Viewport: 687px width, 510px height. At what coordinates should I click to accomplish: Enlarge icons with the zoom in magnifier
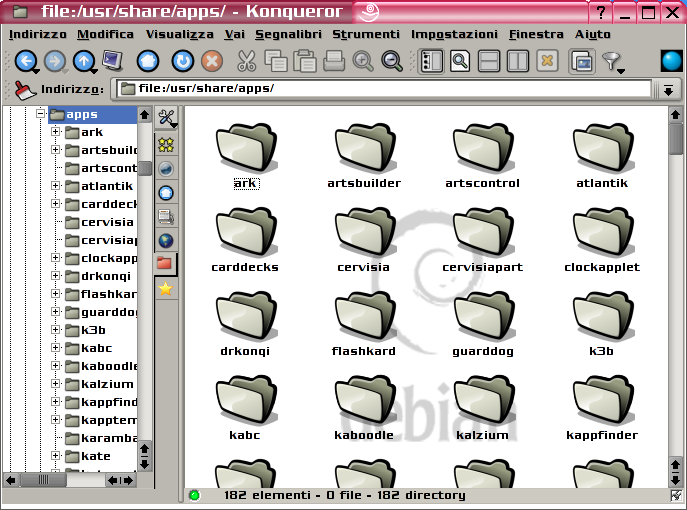pos(363,61)
